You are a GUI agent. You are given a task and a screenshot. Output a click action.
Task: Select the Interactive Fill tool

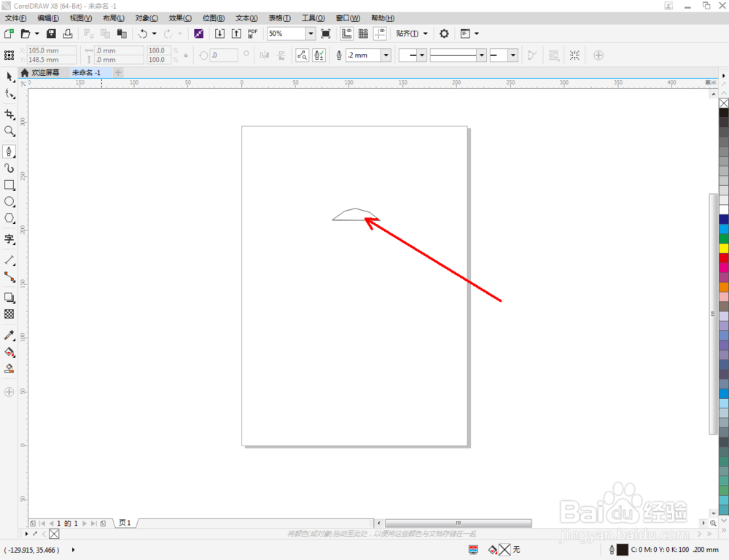(x=9, y=352)
